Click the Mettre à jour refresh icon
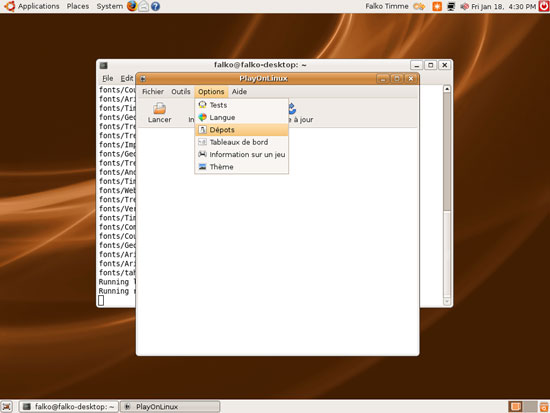This screenshot has width=550, height=413. click(292, 108)
